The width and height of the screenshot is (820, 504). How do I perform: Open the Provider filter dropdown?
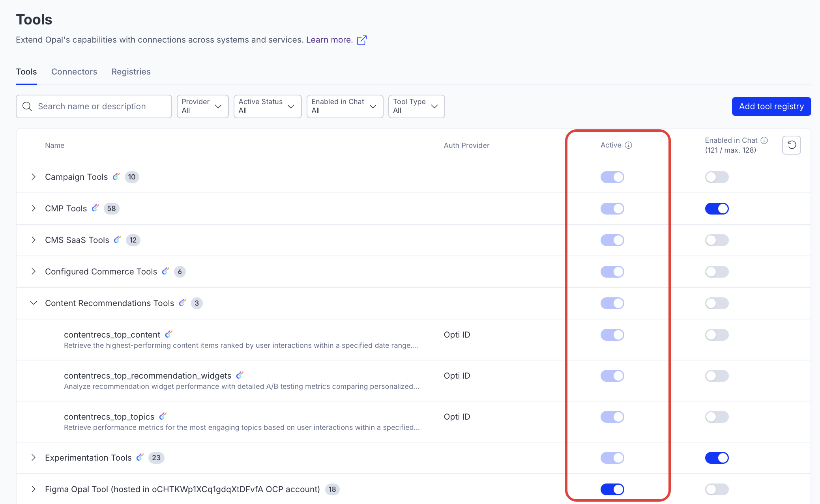point(202,106)
